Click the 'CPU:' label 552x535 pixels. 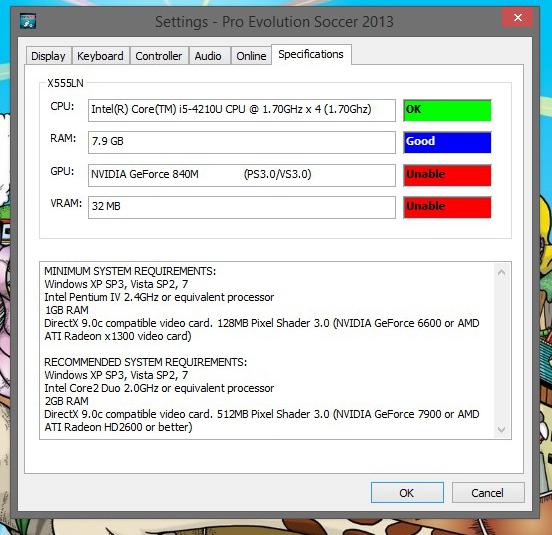(62, 106)
